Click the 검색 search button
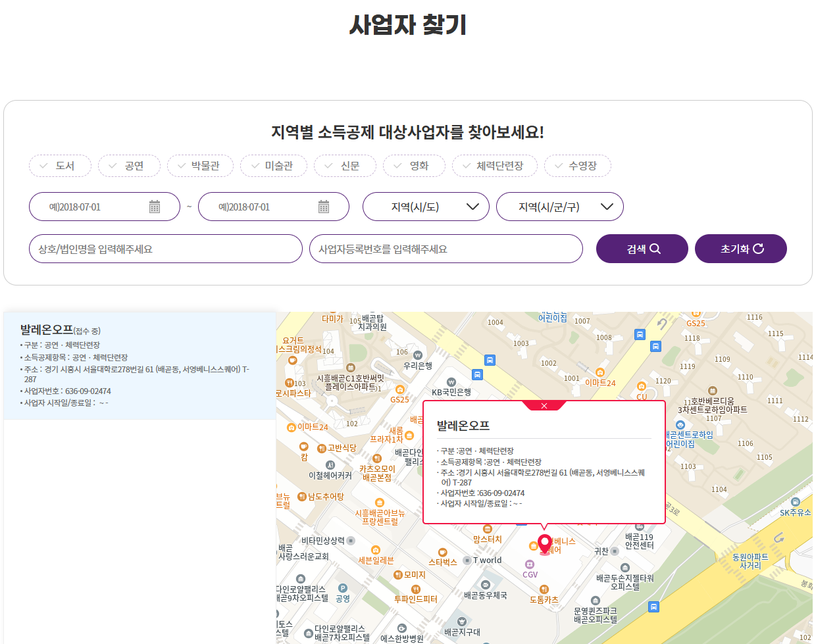The image size is (814, 644). 642,249
